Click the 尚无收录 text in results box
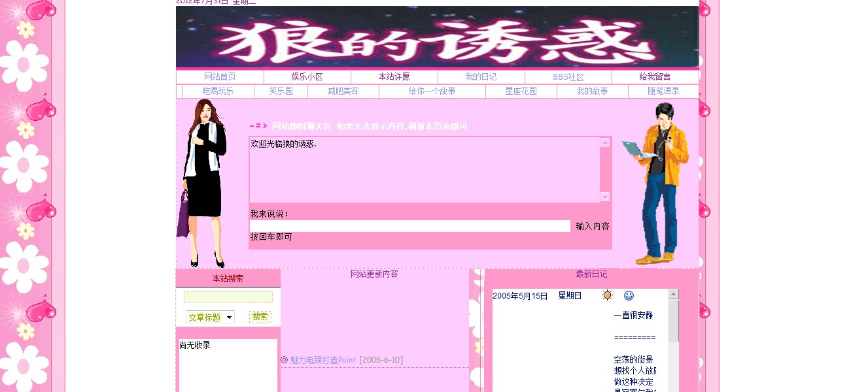This screenshot has height=392, width=868. tap(195, 345)
